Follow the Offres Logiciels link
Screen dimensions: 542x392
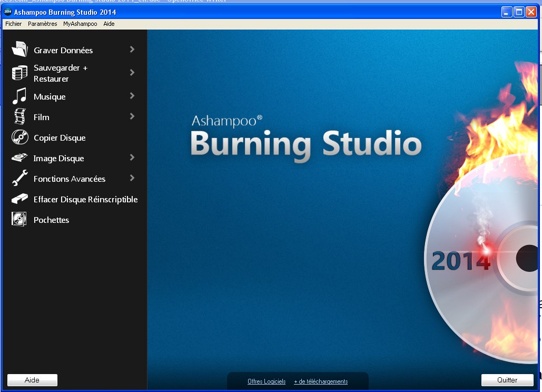pyautogui.click(x=267, y=381)
